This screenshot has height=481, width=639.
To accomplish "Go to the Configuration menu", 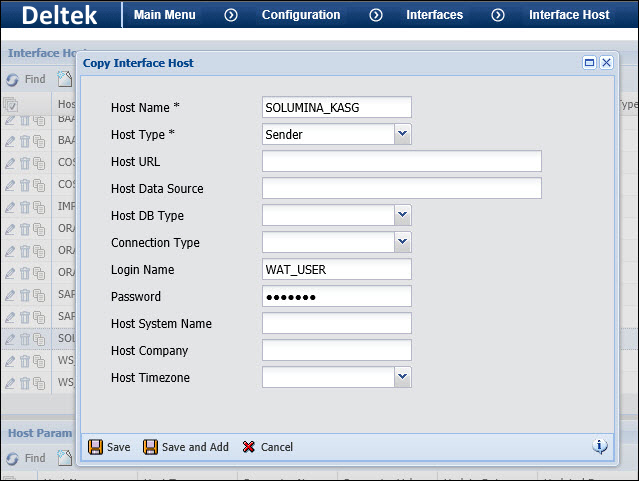I will click(301, 15).
